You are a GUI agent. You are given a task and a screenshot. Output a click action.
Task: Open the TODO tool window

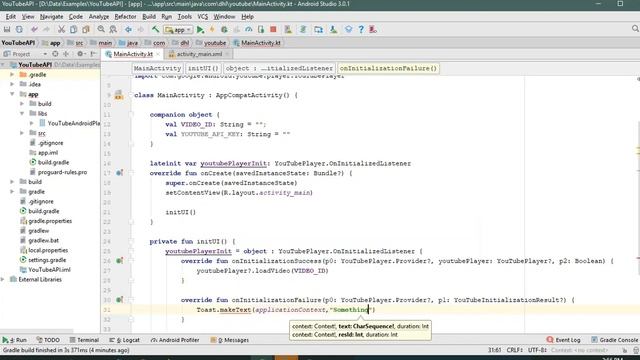[48, 340]
